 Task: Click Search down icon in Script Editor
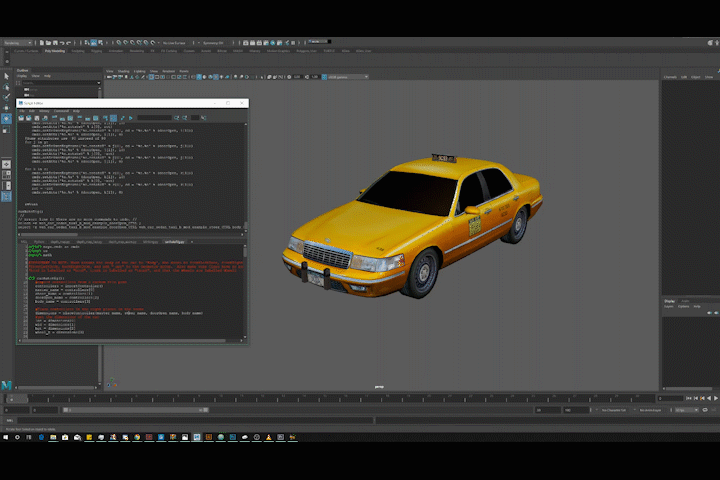(x=176, y=118)
